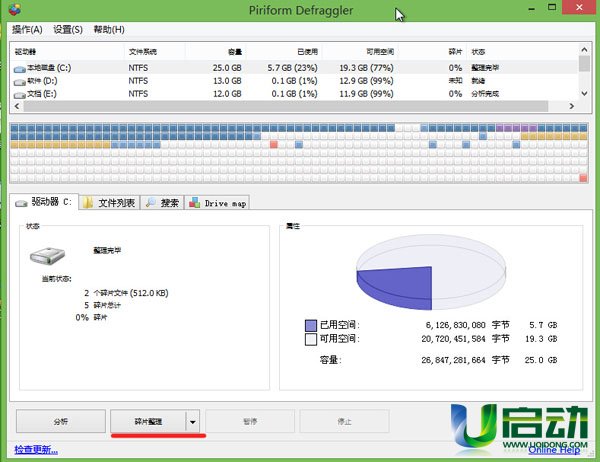
Task: Click drive list horizontal scroll left arrow
Action: [x=16, y=106]
